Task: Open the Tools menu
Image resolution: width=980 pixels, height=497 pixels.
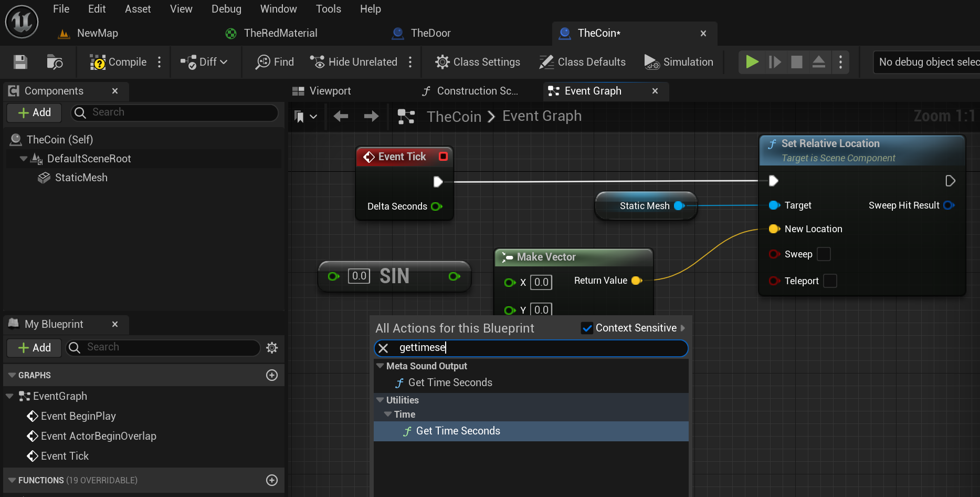Action: 329,9
